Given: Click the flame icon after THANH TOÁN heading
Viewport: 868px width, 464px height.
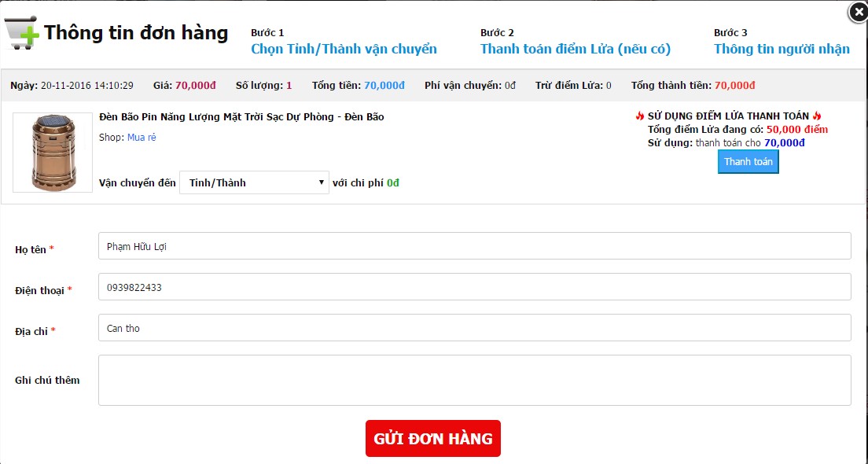Looking at the screenshot, I should [817, 116].
